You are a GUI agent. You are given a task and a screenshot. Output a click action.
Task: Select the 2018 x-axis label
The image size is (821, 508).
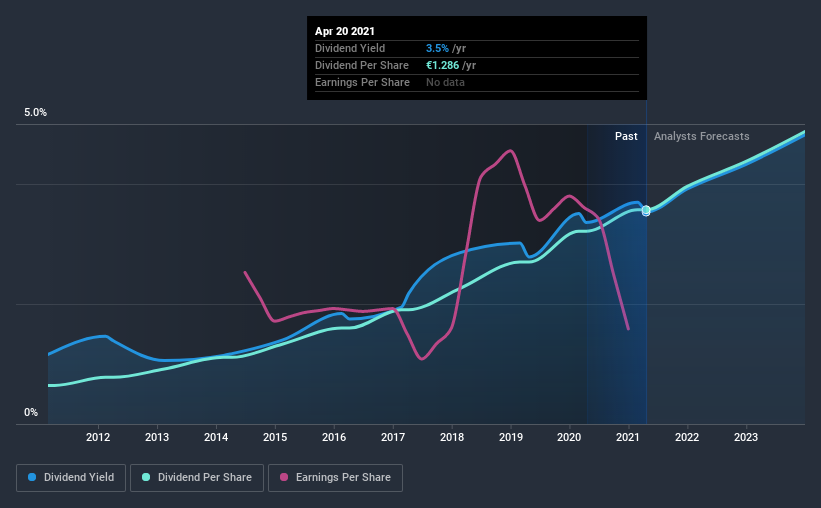(452, 437)
